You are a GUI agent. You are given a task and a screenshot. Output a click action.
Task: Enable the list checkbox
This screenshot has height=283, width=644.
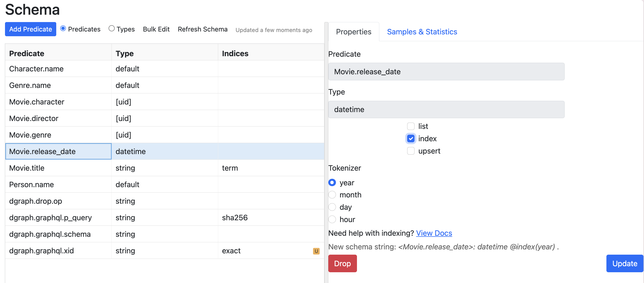point(410,126)
